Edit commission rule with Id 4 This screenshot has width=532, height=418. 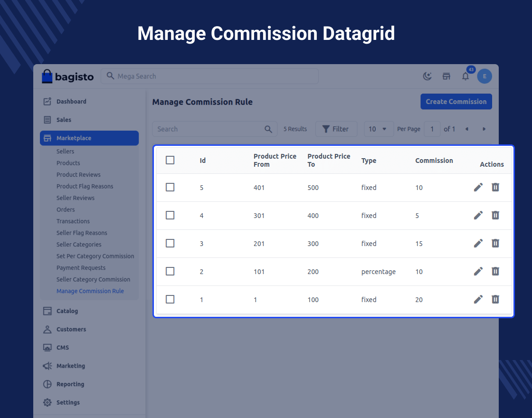click(x=478, y=215)
